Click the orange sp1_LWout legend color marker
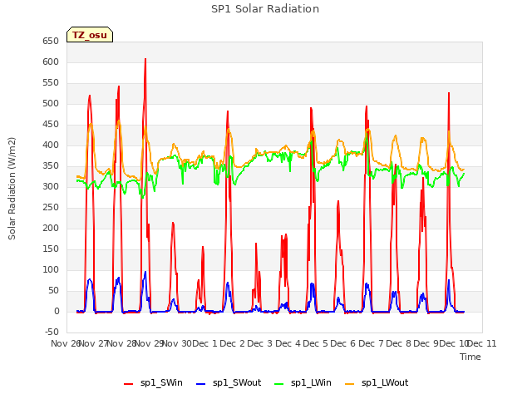The width and height of the screenshot is (532, 399). coord(349,384)
